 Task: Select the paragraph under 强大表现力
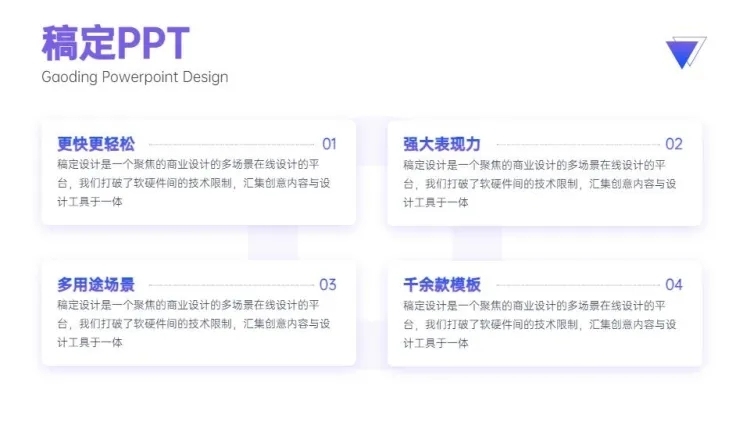click(540, 183)
